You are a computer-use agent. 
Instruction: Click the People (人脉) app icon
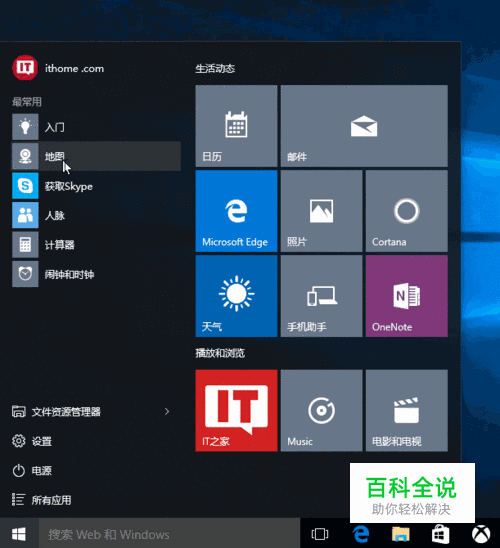pyautogui.click(x=25, y=215)
